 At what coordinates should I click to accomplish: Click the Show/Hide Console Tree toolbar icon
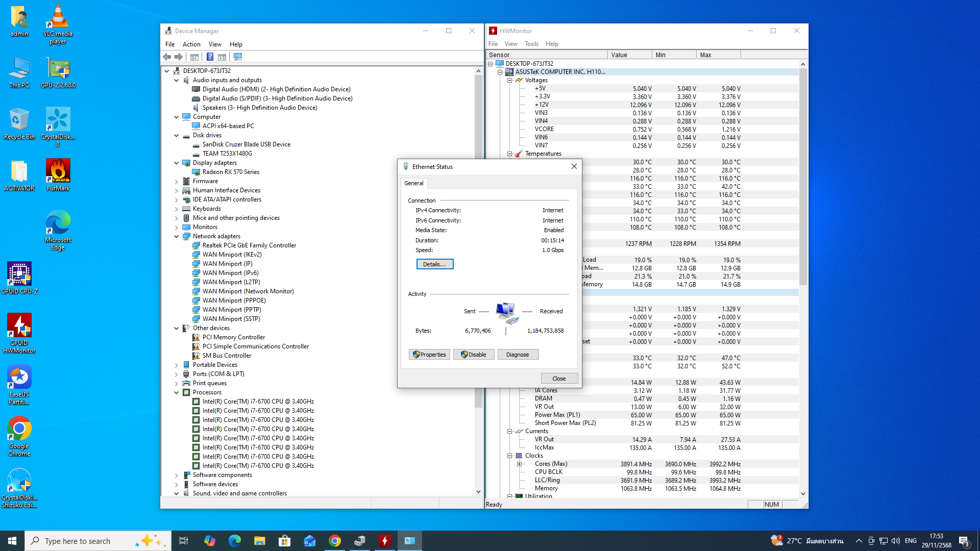click(194, 57)
